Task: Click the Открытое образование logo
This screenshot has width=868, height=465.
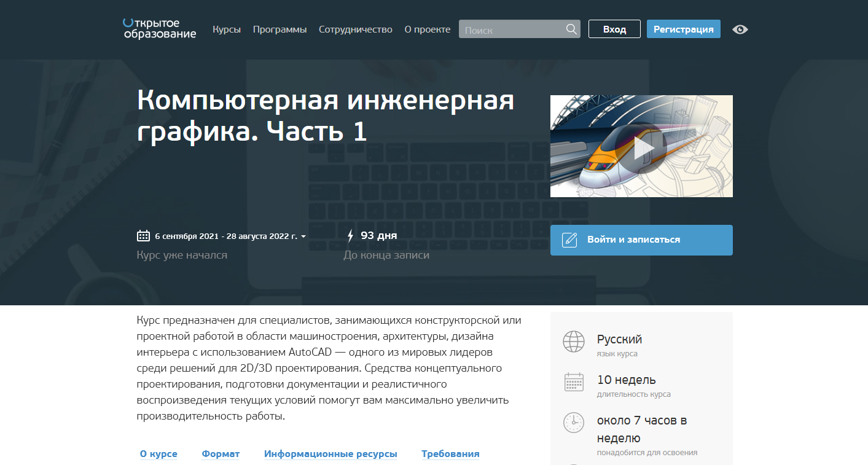Action: click(x=158, y=29)
